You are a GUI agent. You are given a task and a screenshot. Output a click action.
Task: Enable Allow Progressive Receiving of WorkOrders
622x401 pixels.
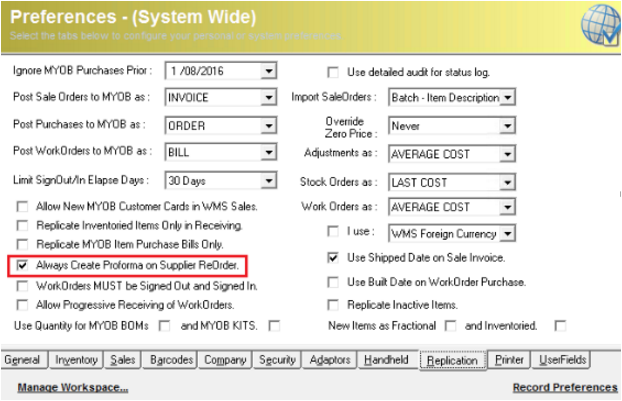pos(22,305)
